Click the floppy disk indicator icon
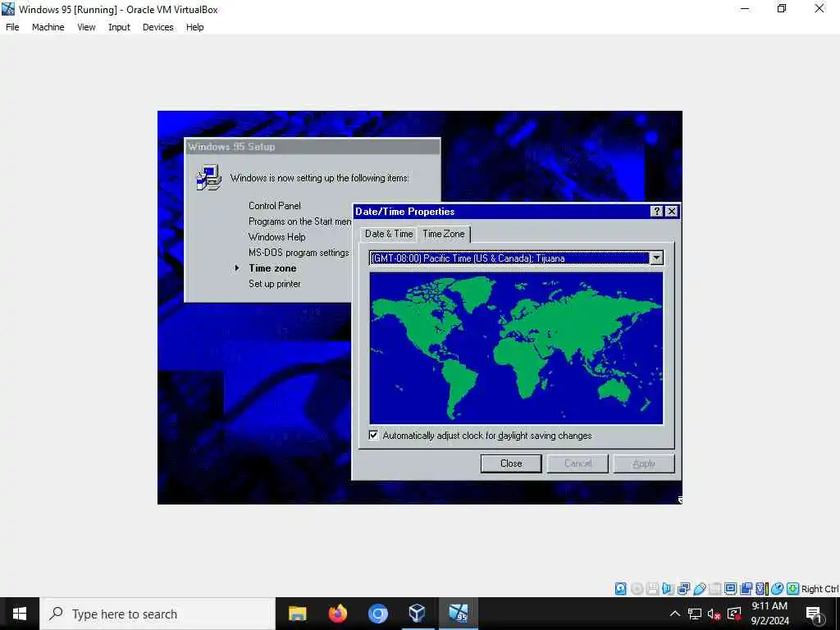Screen dimensions: 840x630 tap(652, 589)
